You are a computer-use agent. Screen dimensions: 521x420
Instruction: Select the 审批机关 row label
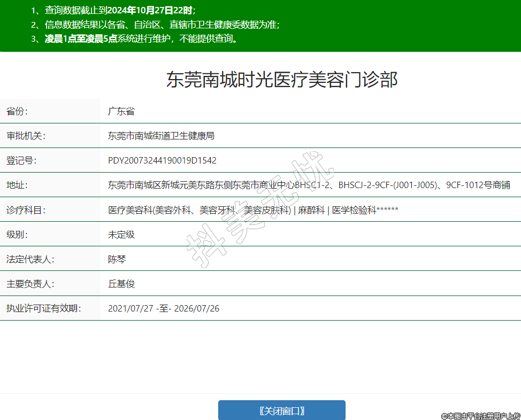pyautogui.click(x=26, y=136)
